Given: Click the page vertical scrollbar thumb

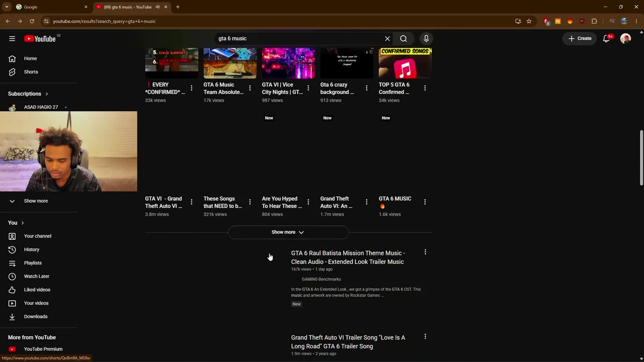Looking at the screenshot, I should (x=641, y=158).
